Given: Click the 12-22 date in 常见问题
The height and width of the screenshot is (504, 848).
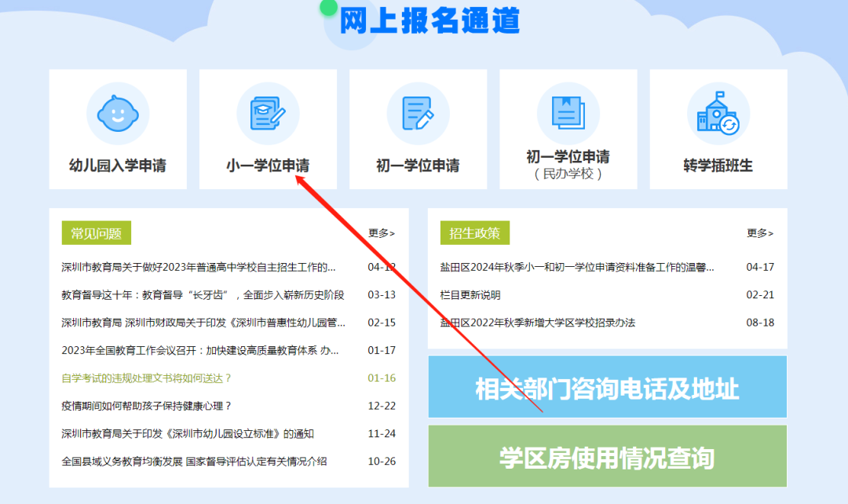Looking at the screenshot, I should [x=382, y=406].
